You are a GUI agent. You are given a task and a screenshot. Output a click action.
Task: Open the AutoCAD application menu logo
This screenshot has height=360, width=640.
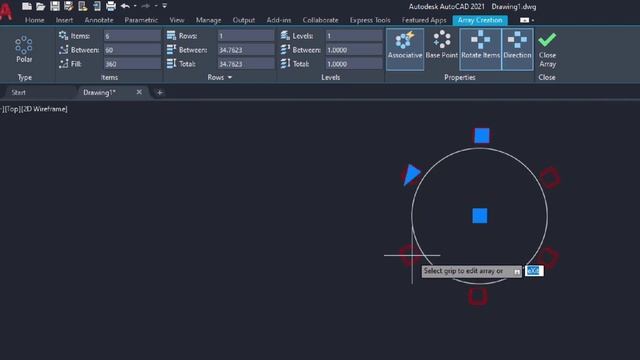6,11
